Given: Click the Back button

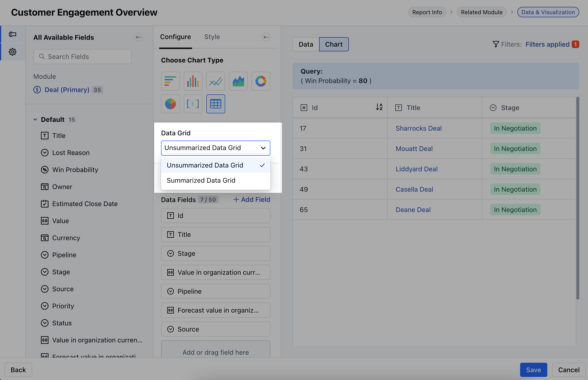Looking at the screenshot, I should 18,370.
